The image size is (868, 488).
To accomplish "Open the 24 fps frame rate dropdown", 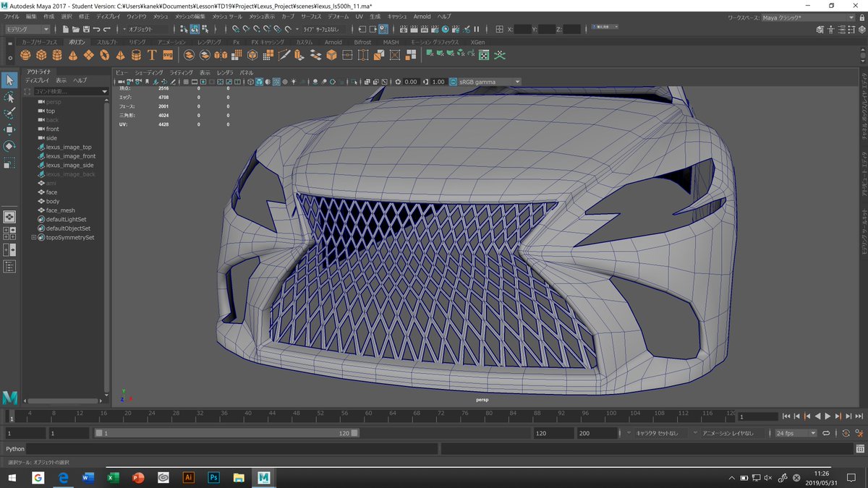I will (x=795, y=433).
